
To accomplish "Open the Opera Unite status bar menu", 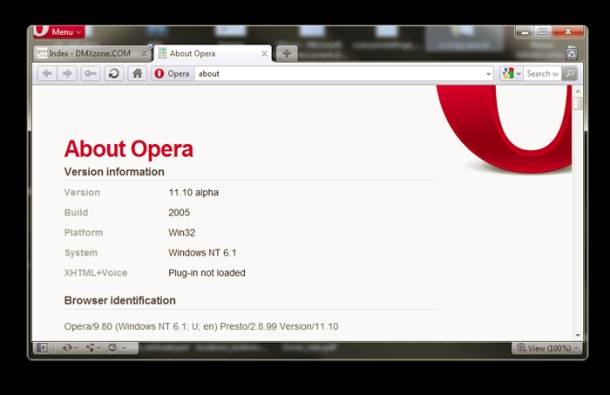I will [93, 348].
